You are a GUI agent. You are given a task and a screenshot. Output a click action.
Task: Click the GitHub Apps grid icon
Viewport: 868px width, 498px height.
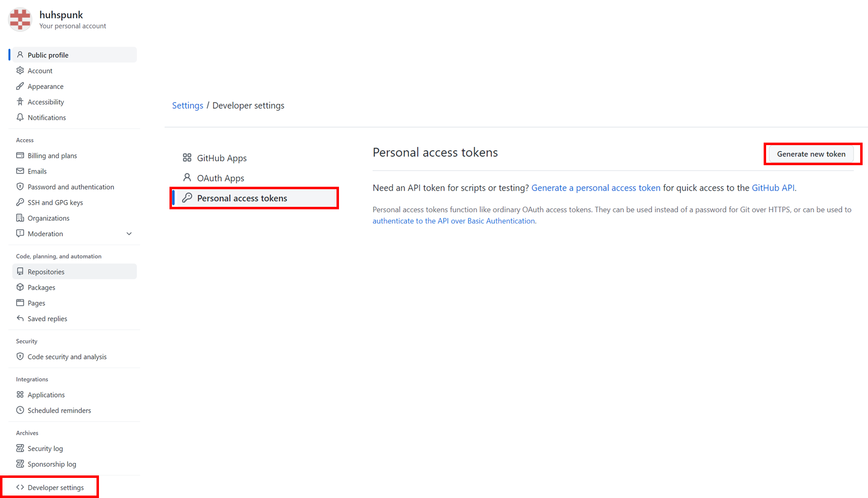point(187,158)
